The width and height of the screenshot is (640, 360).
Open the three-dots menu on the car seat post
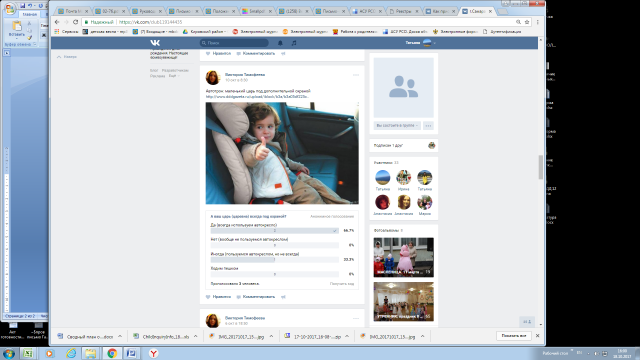coord(356,75)
